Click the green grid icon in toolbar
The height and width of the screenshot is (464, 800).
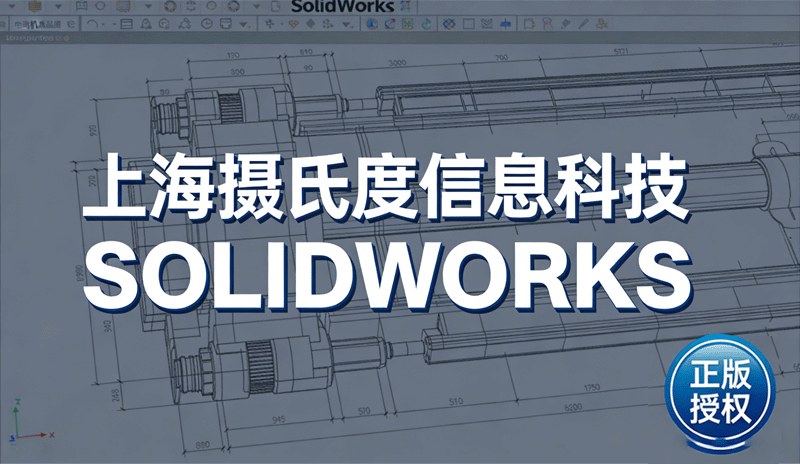pyautogui.click(x=407, y=24)
